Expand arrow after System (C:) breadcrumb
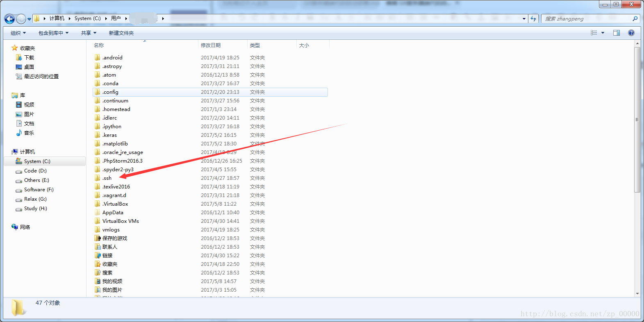 point(106,18)
